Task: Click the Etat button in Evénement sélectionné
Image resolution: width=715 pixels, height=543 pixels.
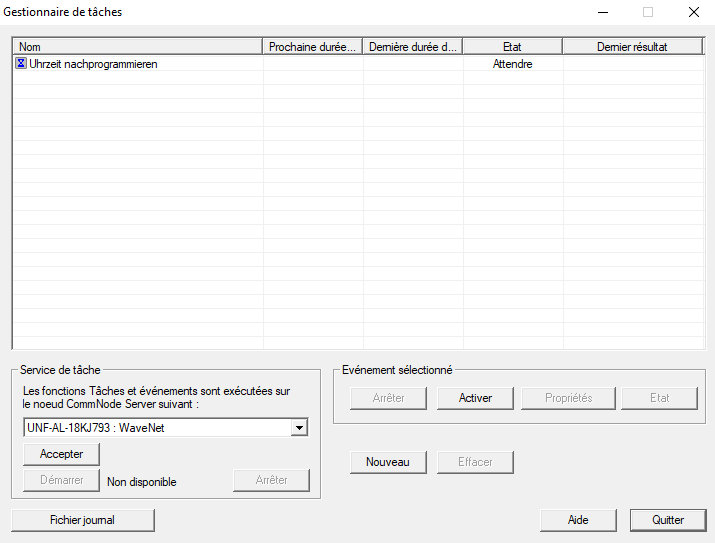Action: pyautogui.click(x=659, y=398)
